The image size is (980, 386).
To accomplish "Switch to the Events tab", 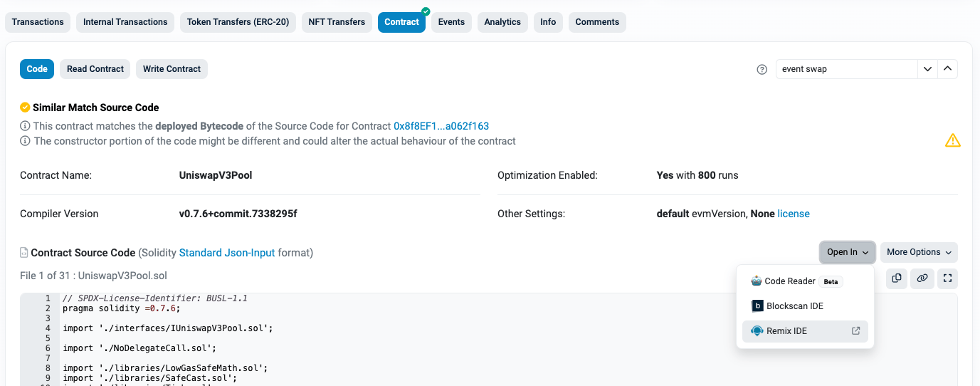I will coord(451,22).
